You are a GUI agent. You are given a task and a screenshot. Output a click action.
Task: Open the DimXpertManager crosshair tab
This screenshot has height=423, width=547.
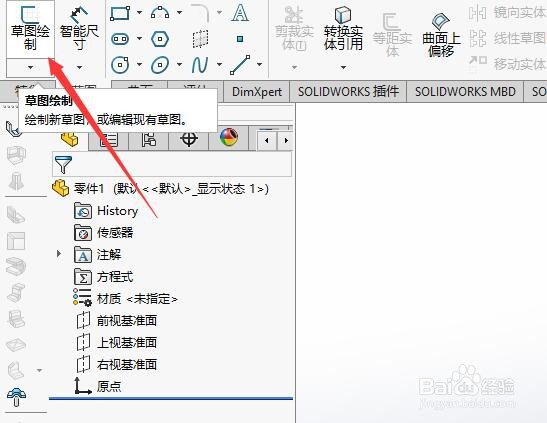[189, 139]
